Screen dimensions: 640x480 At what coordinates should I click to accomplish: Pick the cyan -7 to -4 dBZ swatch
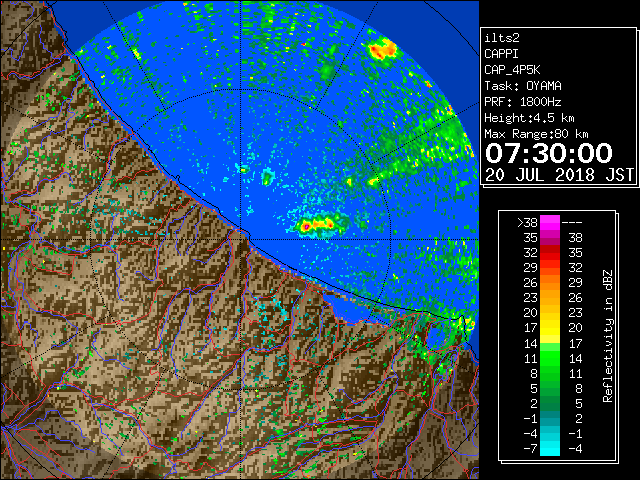[x=550, y=448]
